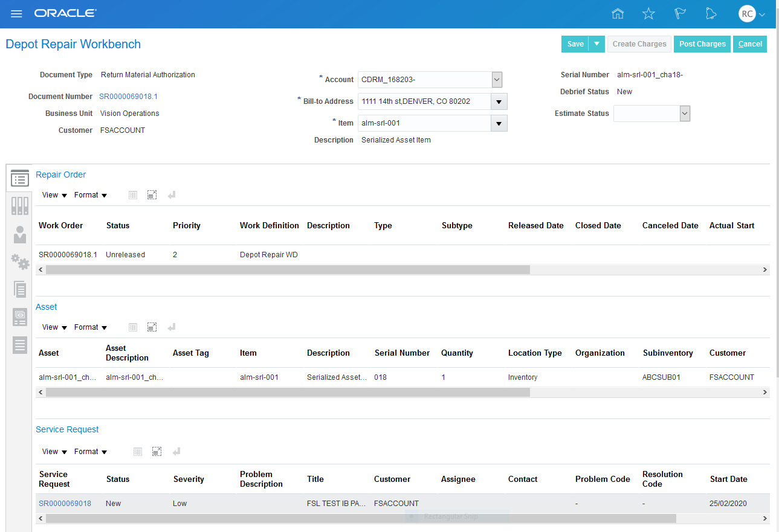
Task: Select work order row SR0000069018.1 cell
Action: 68,255
